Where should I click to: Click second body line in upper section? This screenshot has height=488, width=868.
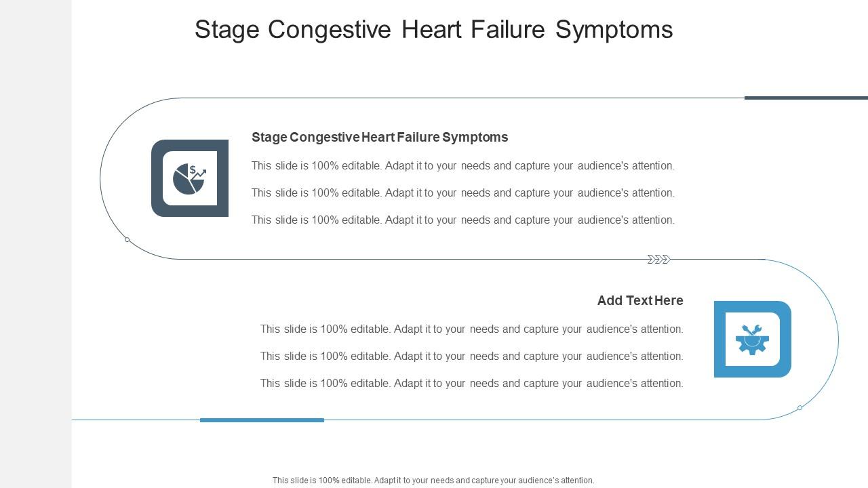463,193
